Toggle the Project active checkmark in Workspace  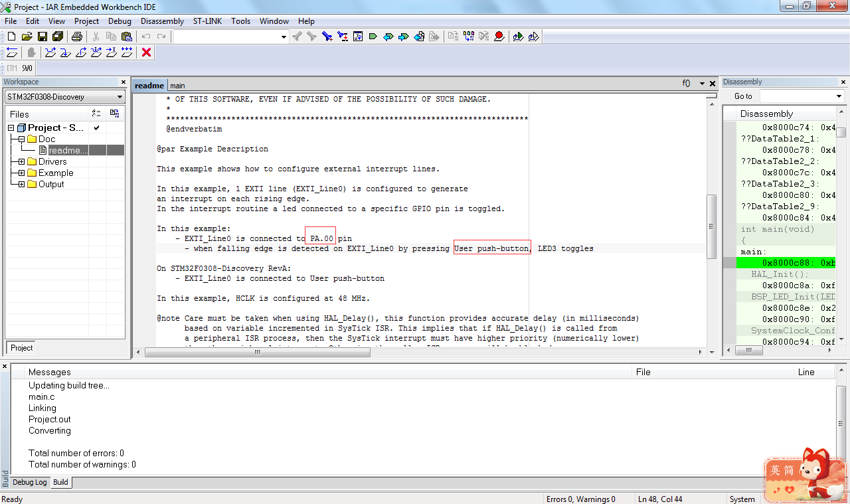[x=97, y=127]
